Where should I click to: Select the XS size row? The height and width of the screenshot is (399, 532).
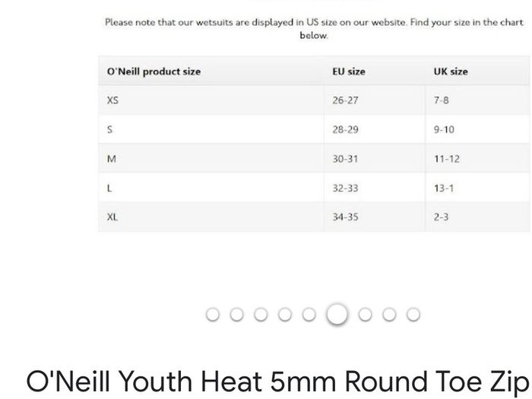coord(314,100)
